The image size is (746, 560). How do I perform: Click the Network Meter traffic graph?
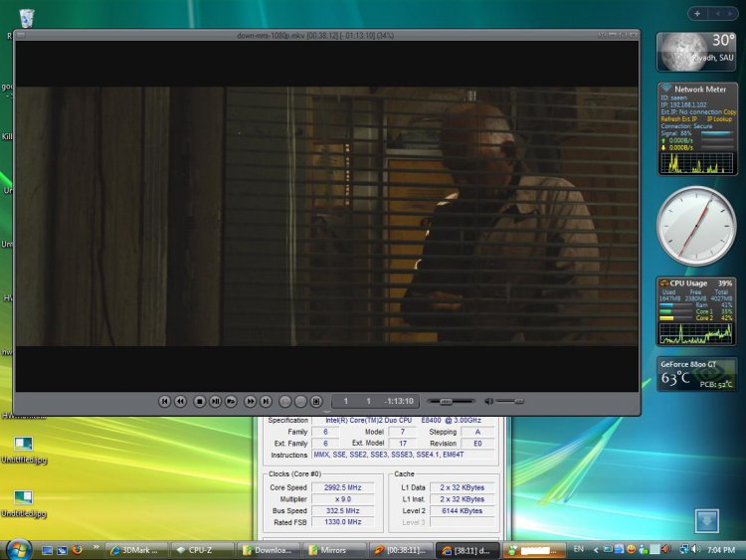(697, 163)
